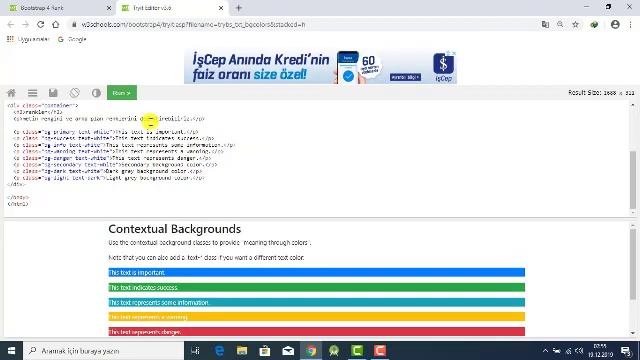640x360 pixels.
Task: Open the İşCep Anında Kredi ad banner
Action: click(320, 67)
